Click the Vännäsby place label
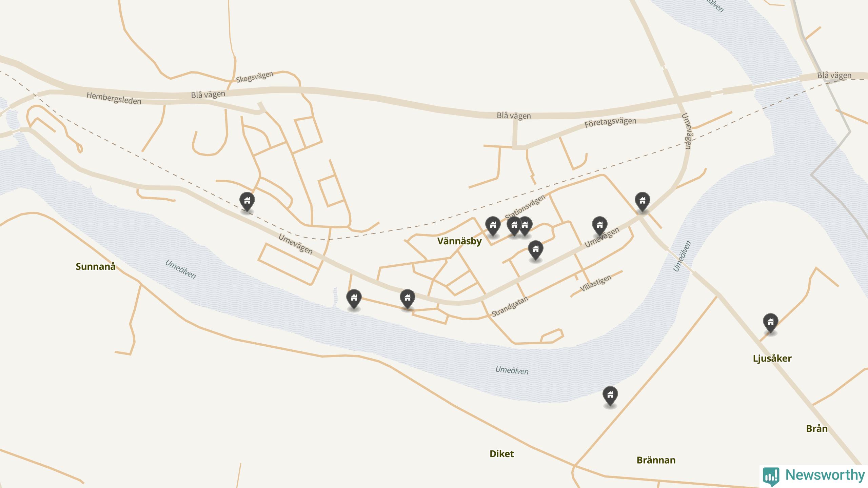 (x=459, y=241)
